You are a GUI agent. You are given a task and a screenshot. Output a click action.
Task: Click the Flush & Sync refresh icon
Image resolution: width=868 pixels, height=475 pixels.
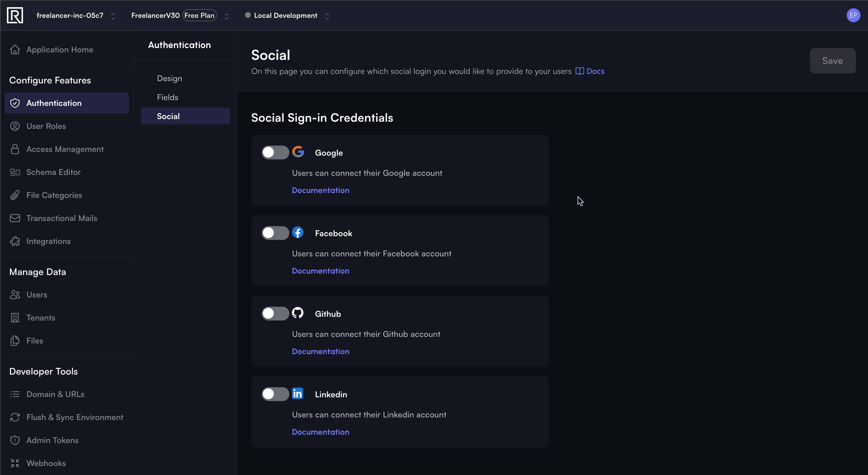pyautogui.click(x=15, y=417)
